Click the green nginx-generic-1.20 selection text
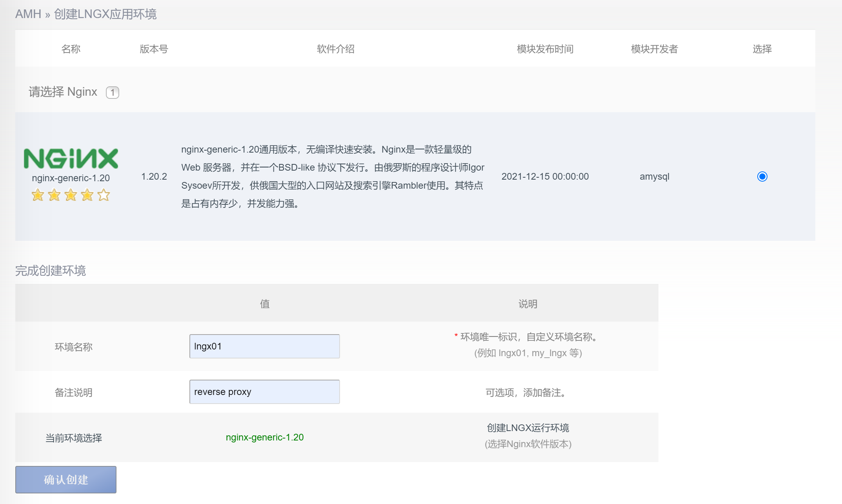 coord(265,437)
